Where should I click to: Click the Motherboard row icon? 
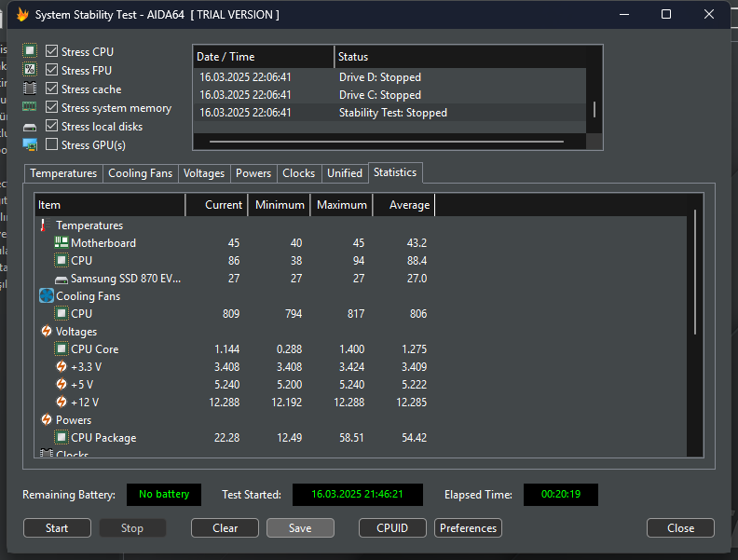click(x=61, y=242)
